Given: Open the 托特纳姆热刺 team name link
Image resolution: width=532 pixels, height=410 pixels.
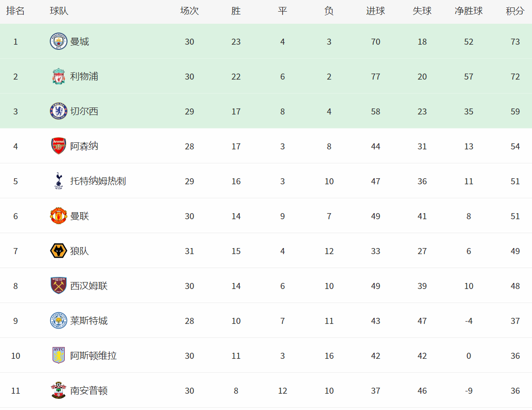Looking at the screenshot, I should coord(98,181).
